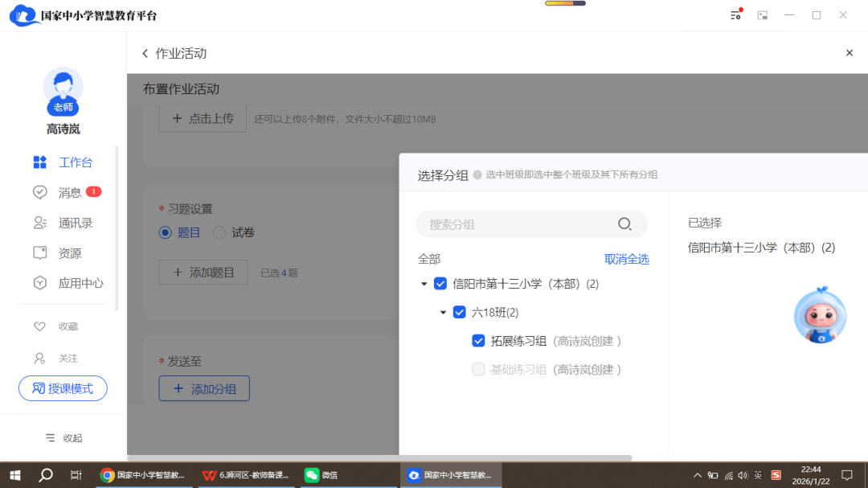The width and height of the screenshot is (868, 488).
Task: Click the cartoon mascot assistant icon
Action: (820, 315)
